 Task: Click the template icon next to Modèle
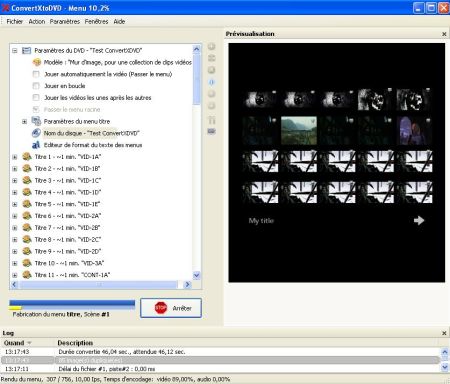click(36, 62)
